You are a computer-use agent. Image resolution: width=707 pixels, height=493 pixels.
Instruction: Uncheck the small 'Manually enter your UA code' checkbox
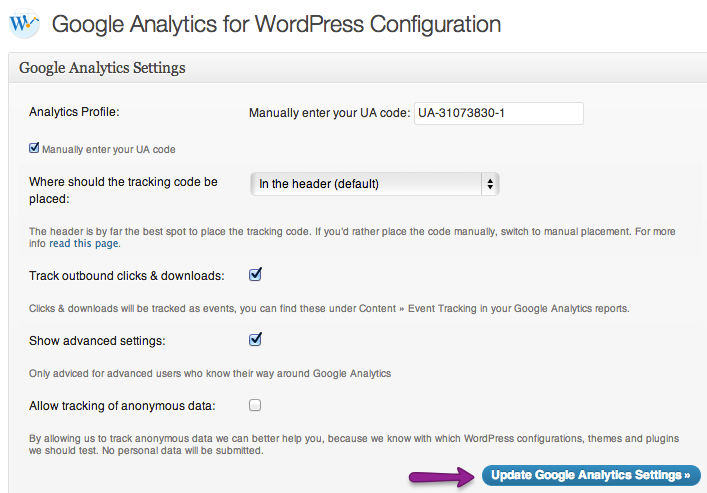coord(35,149)
